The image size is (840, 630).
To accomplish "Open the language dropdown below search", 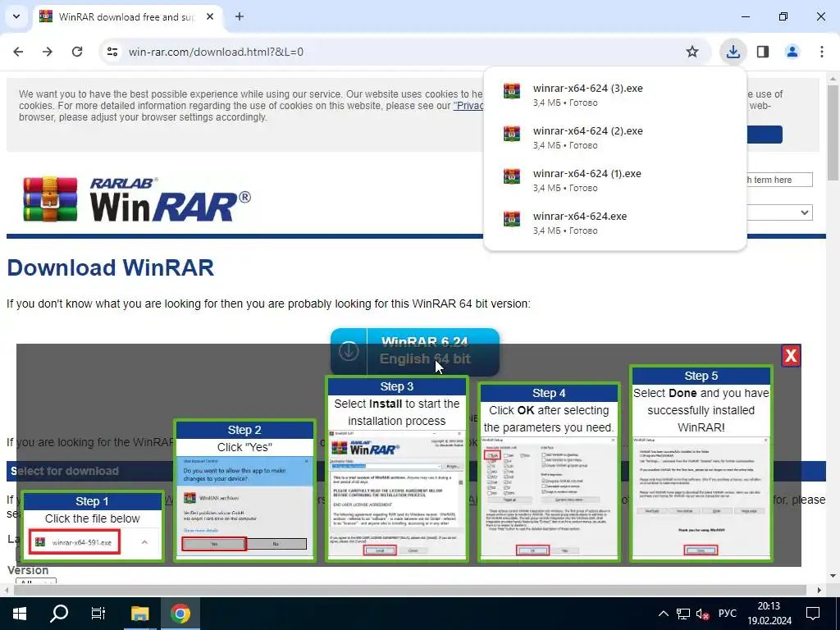I will tap(779, 212).
